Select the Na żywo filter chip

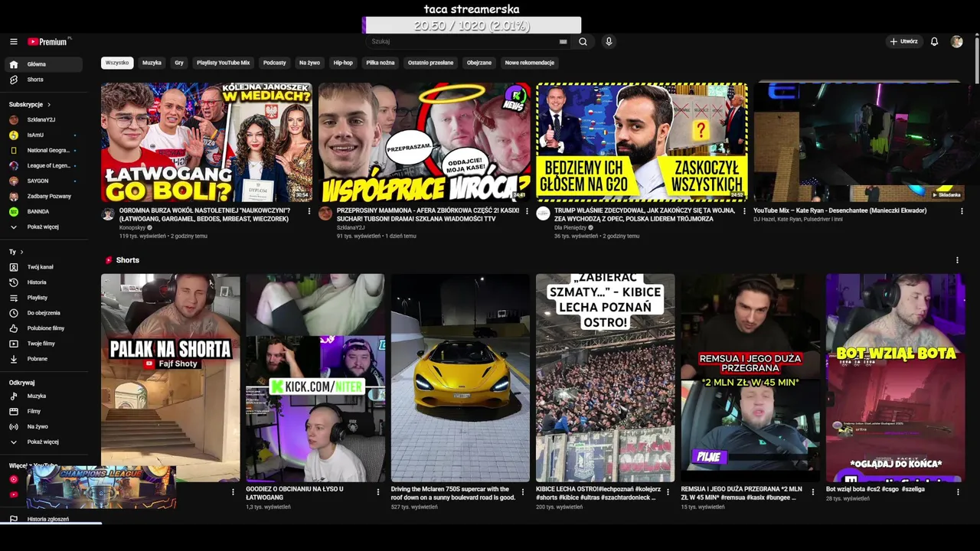point(309,63)
